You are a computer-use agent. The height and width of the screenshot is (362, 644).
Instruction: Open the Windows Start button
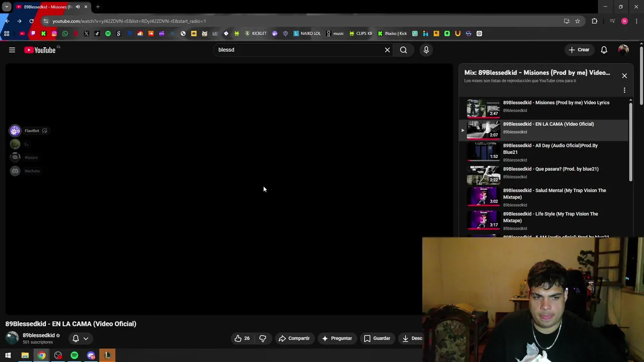8,355
